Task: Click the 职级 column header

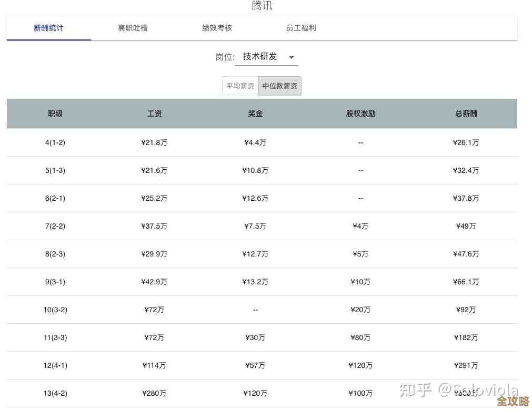Action: pos(55,114)
